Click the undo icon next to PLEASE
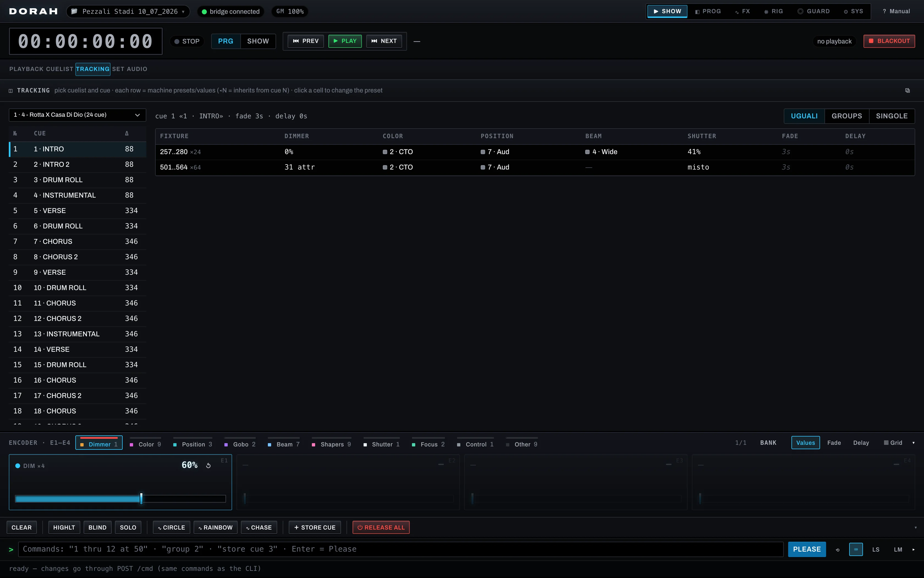The height and width of the screenshot is (578, 924). point(838,550)
